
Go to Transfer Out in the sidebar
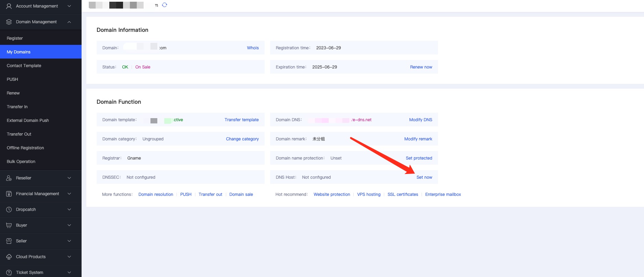(19, 134)
